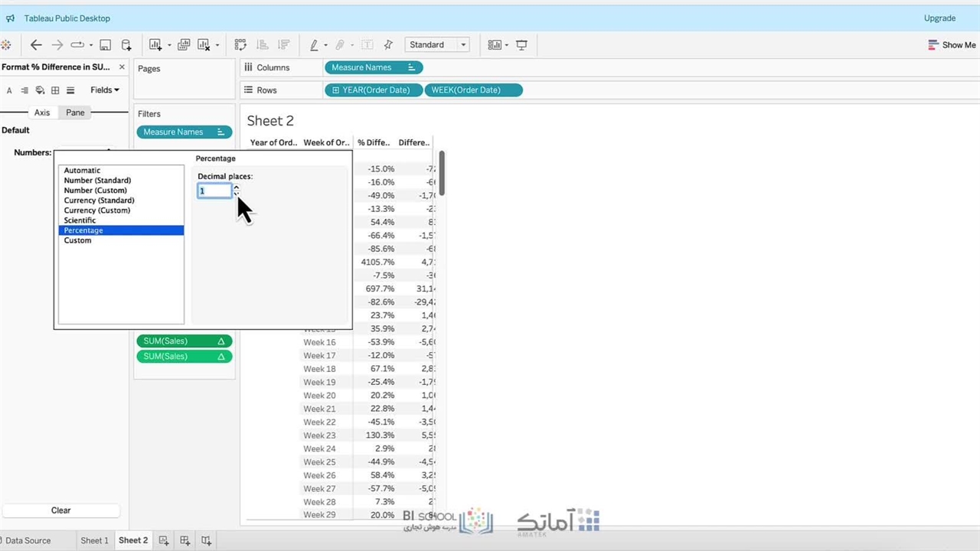This screenshot has width=980, height=551.
Task: Switch to the Sheet 1 tab
Action: (x=94, y=540)
